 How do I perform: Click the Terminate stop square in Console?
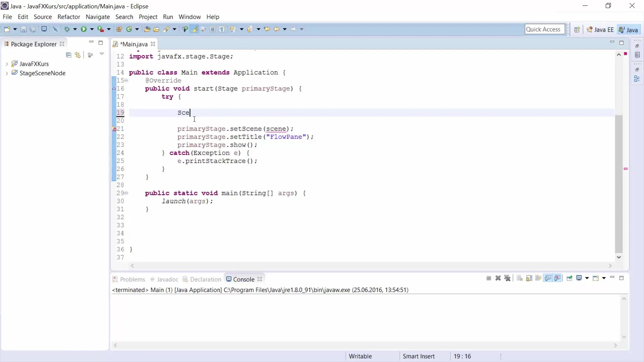[x=489, y=278]
